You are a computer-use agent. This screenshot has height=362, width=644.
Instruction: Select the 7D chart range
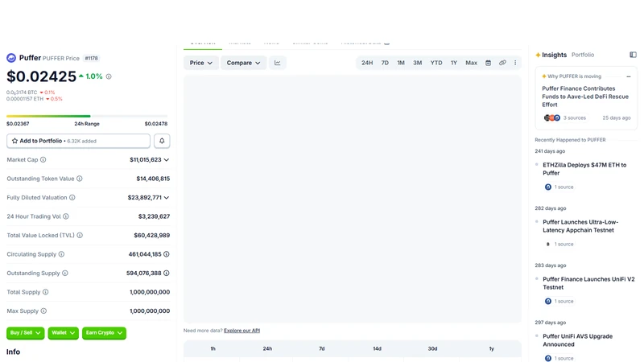coord(385,63)
